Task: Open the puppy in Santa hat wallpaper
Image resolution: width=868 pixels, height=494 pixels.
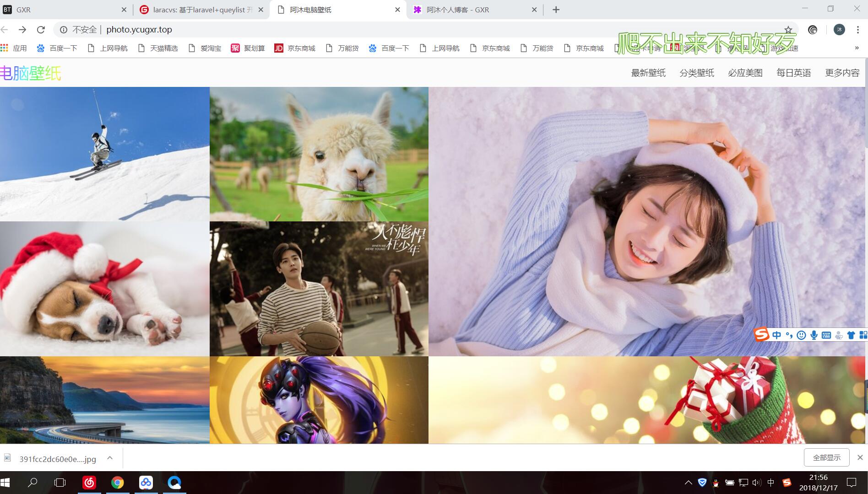Action: [x=105, y=289]
